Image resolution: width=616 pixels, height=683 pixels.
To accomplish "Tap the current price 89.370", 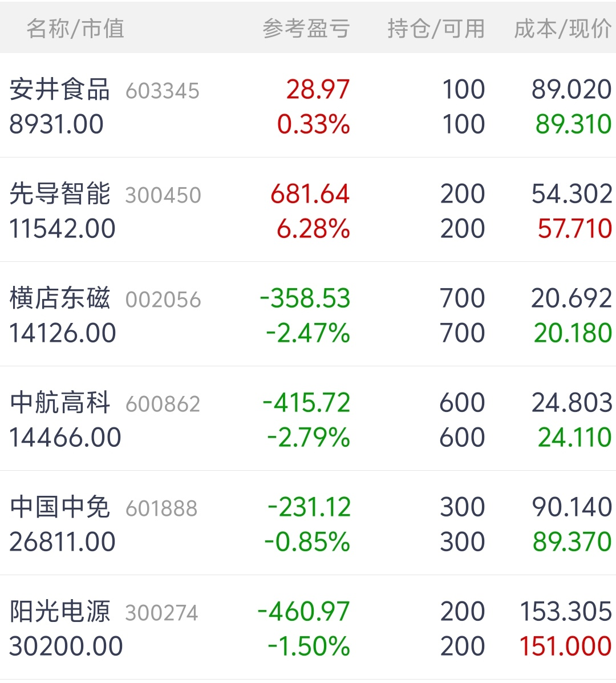I will 572,542.
